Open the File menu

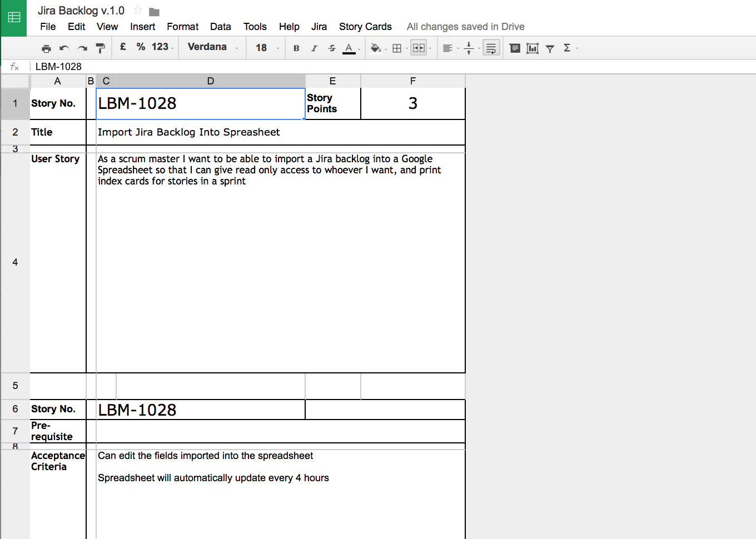click(x=48, y=27)
